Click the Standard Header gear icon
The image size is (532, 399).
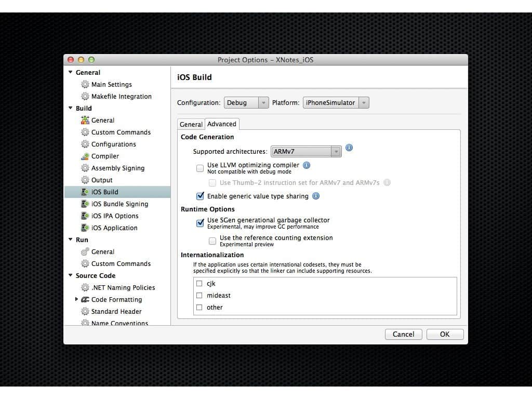[x=85, y=311]
